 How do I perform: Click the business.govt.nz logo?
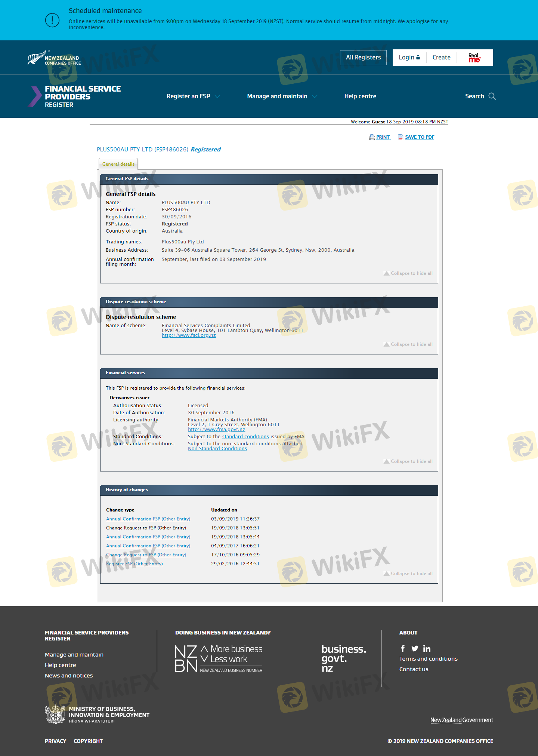(x=344, y=658)
